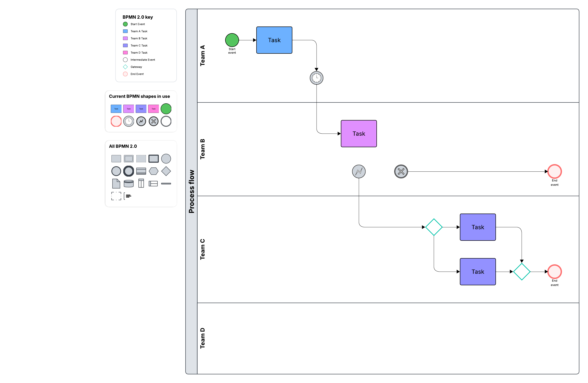
Task: Click the Team B lane header label
Action: (x=202, y=149)
